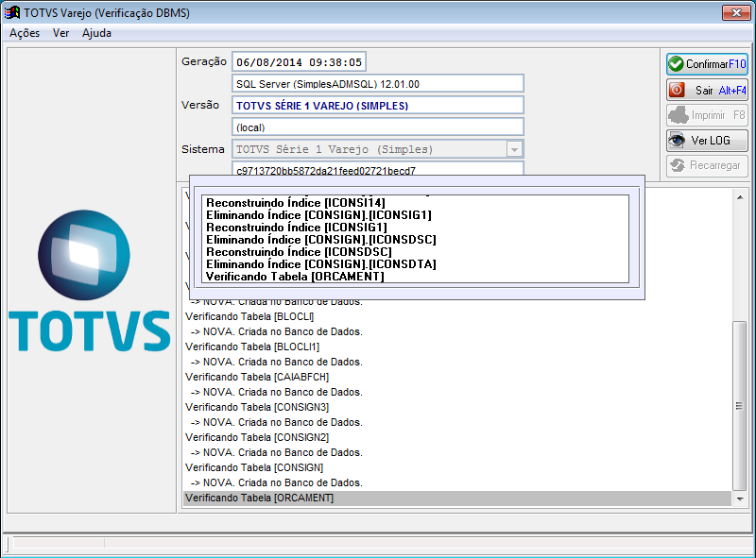The width and height of the screenshot is (756, 558).
Task: Close the Verificação DBMS window
Action: point(736,13)
